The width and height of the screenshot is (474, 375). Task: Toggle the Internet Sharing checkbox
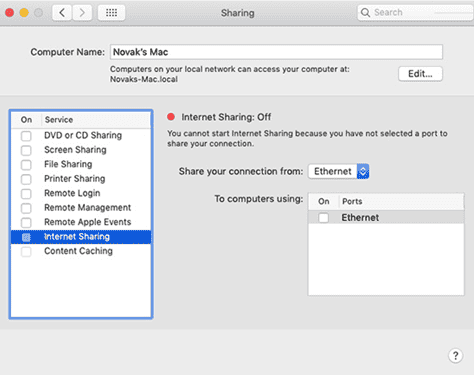pos(26,237)
